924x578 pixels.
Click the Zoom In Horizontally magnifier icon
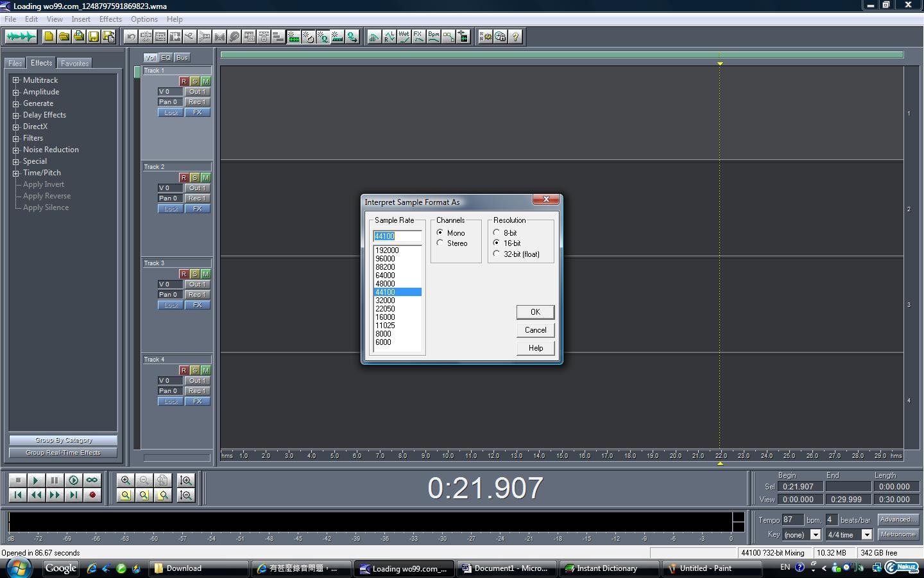[x=126, y=480]
